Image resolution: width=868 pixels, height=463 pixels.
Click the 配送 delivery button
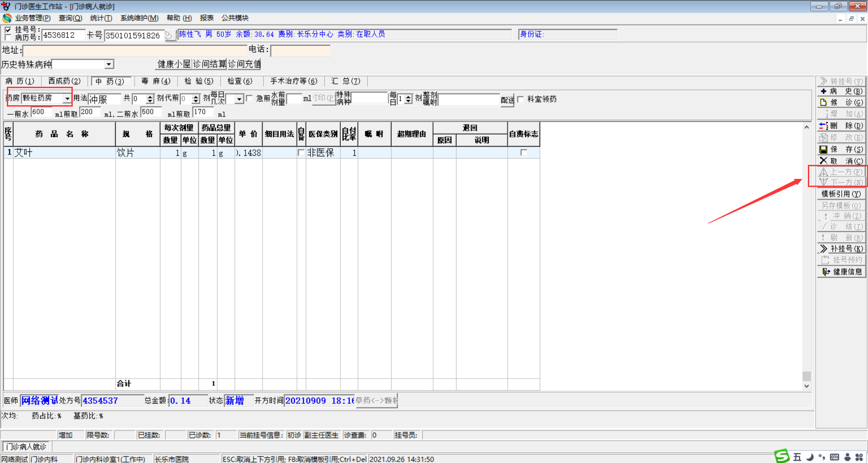point(507,99)
